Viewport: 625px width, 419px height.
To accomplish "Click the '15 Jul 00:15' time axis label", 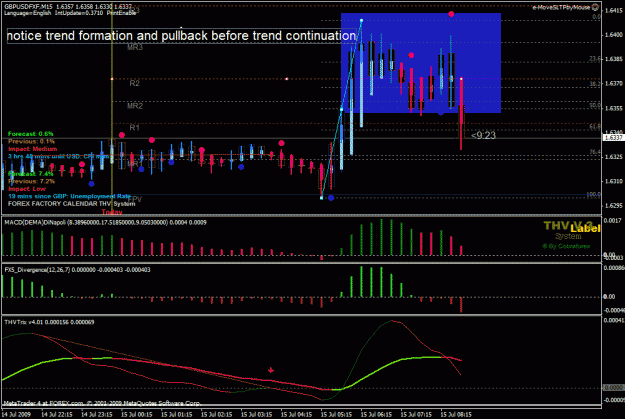I will (137, 415).
